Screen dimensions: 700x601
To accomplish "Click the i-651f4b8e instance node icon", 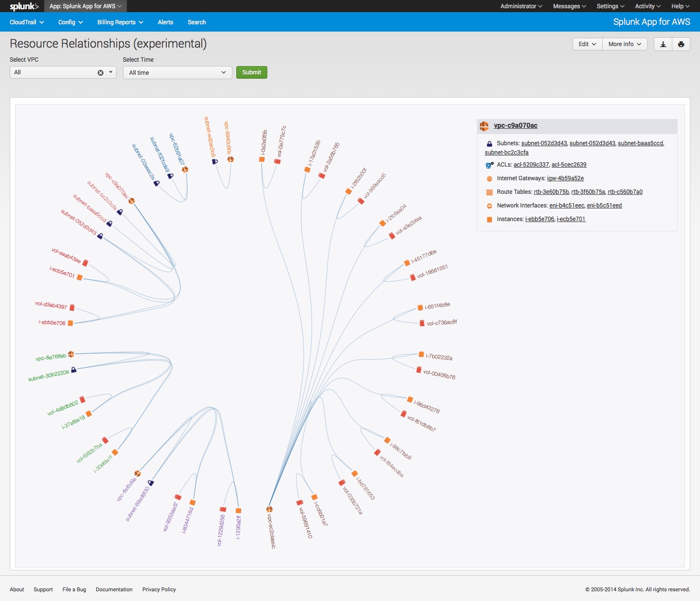I will click(x=420, y=308).
